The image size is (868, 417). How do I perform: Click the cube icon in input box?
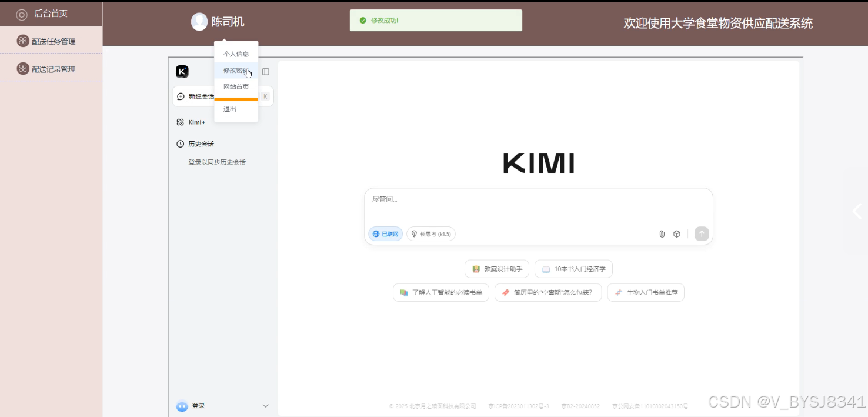[677, 234]
